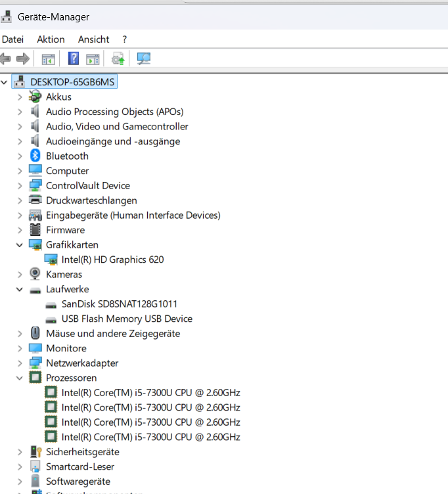Screen dimensions: 448x494
Task: Click the Smartcard-Leser icon
Action: coord(35,466)
